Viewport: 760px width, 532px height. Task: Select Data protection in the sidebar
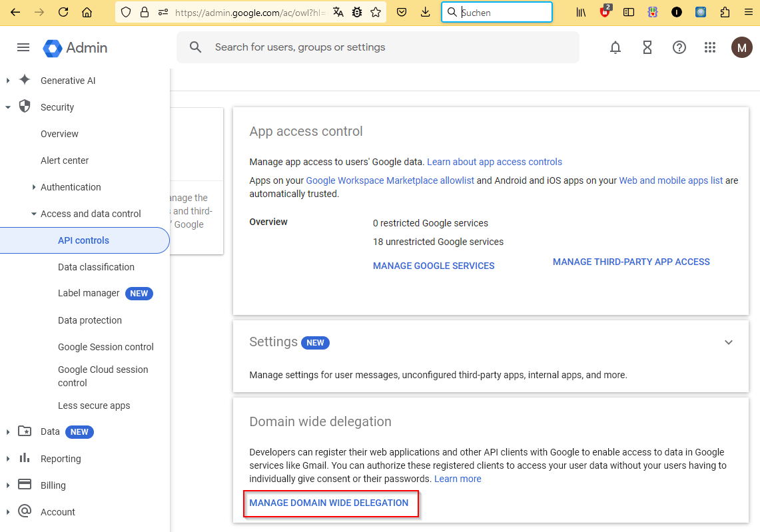point(90,320)
